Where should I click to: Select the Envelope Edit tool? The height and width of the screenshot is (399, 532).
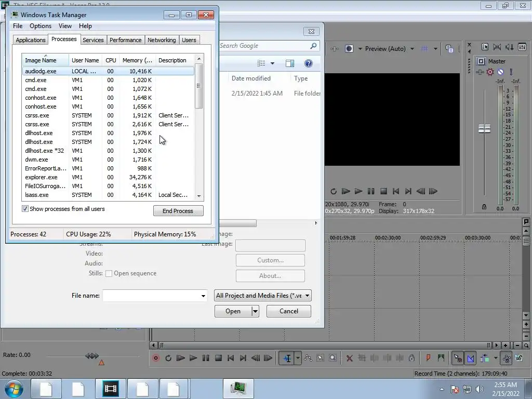click(308, 358)
